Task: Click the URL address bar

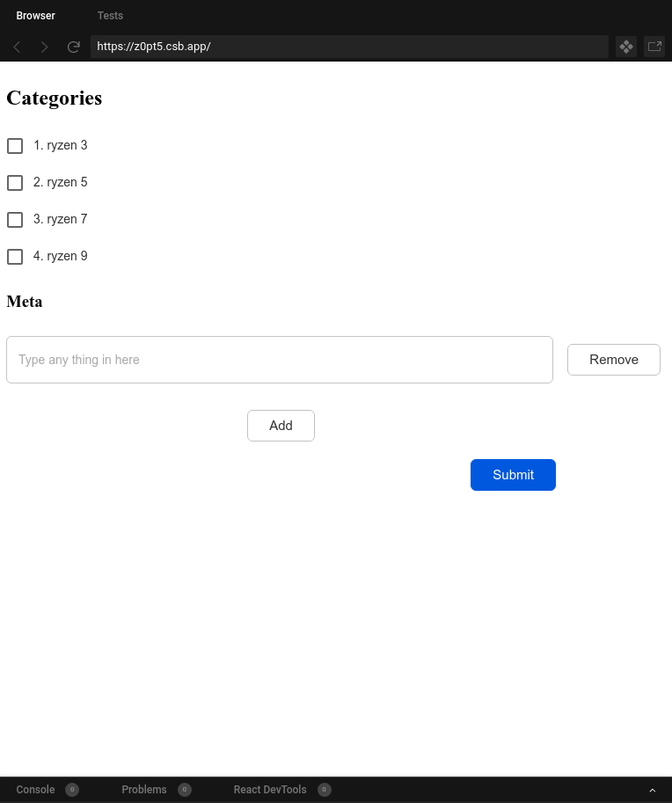Action: click(349, 47)
